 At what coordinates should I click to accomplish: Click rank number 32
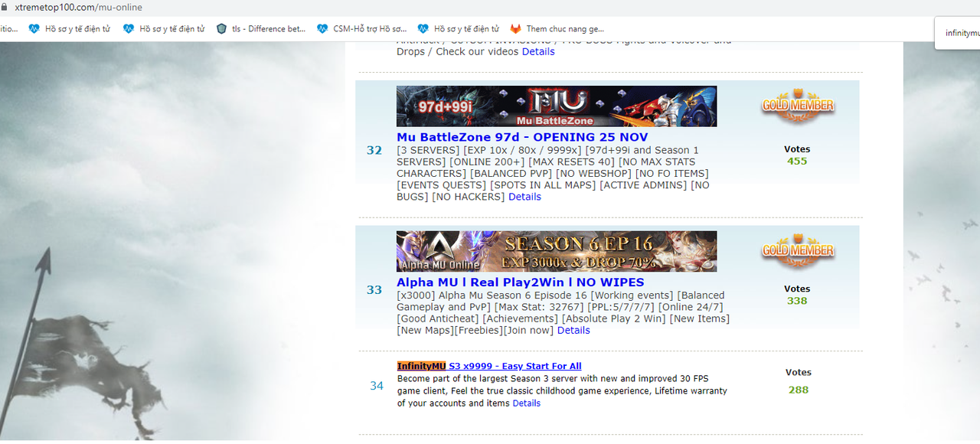point(374,151)
